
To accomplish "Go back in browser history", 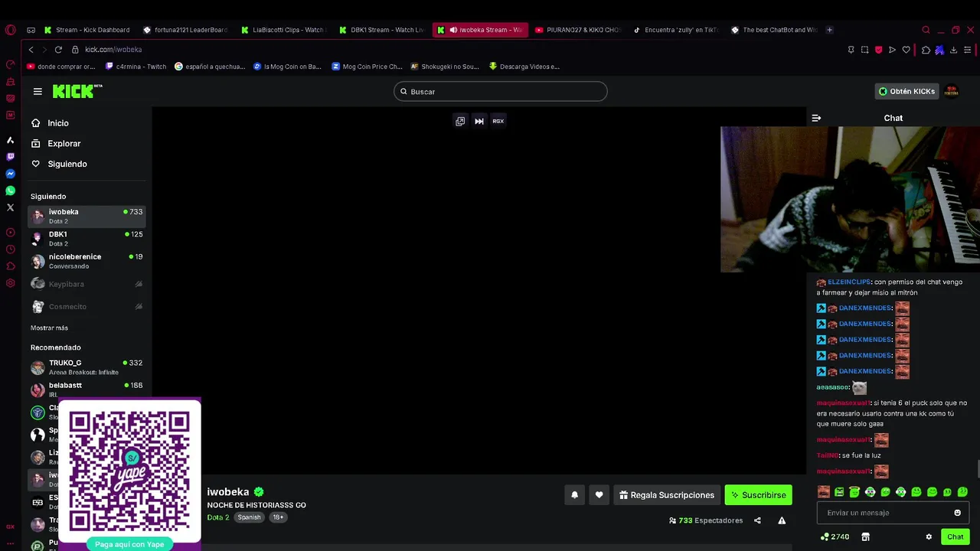I will click(31, 50).
